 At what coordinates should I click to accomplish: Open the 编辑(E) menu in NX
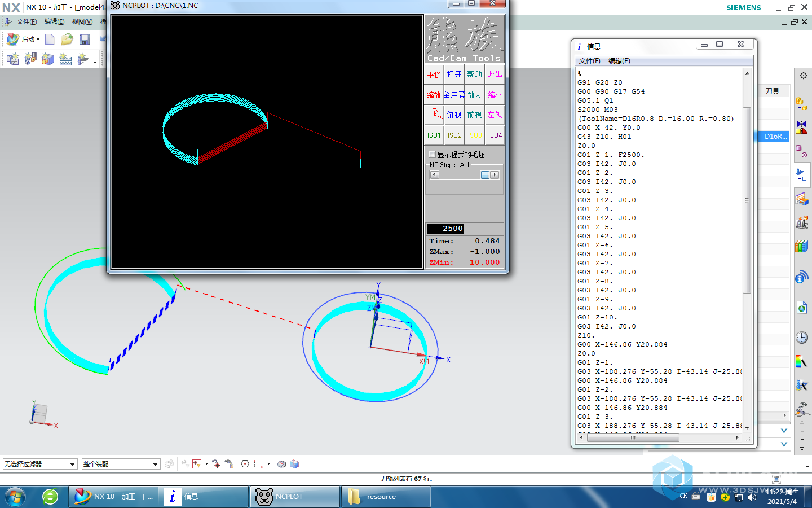pyautogui.click(x=55, y=21)
